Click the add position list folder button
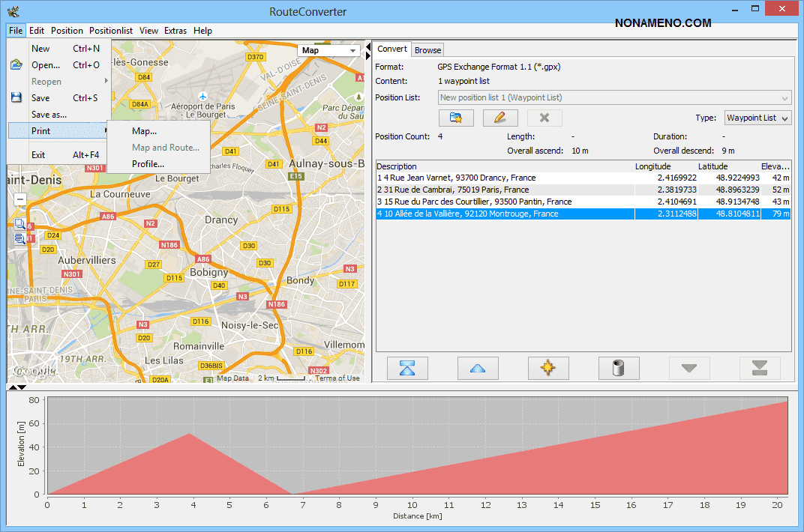This screenshot has height=532, width=804. click(455, 118)
